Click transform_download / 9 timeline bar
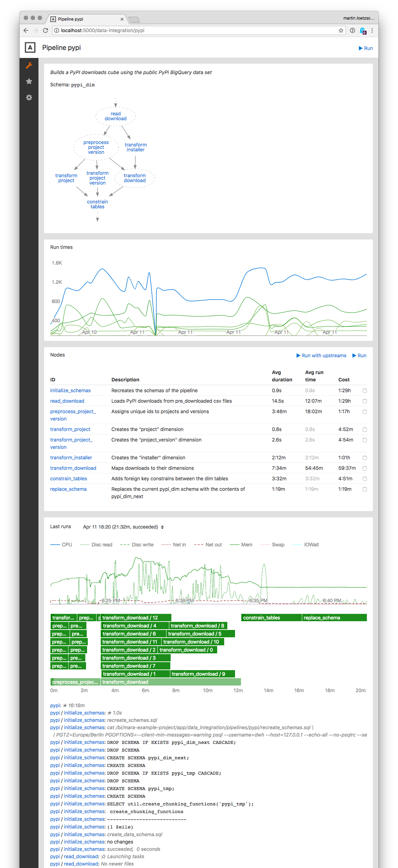 coord(202,674)
